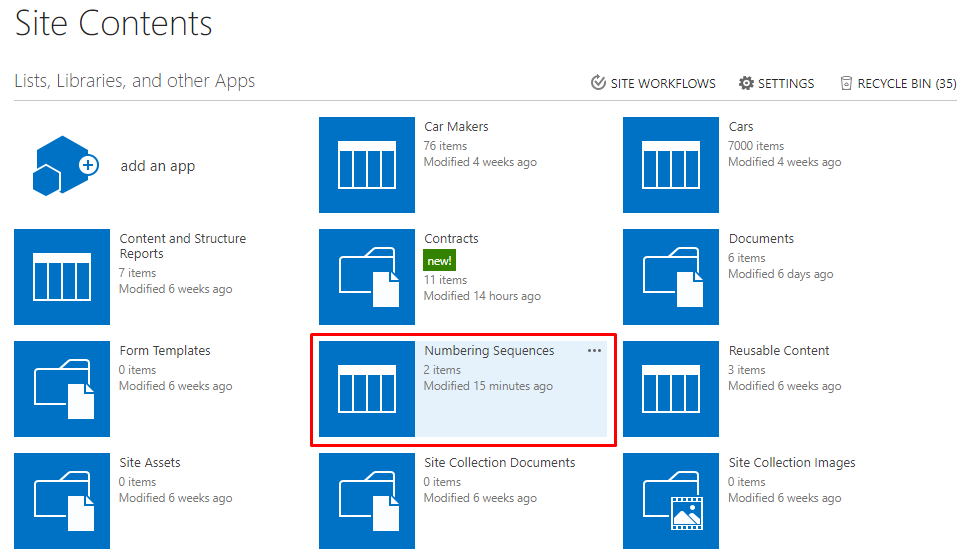The width and height of the screenshot is (968, 558).
Task: Click the 'add an app' link text
Action: tap(157, 166)
